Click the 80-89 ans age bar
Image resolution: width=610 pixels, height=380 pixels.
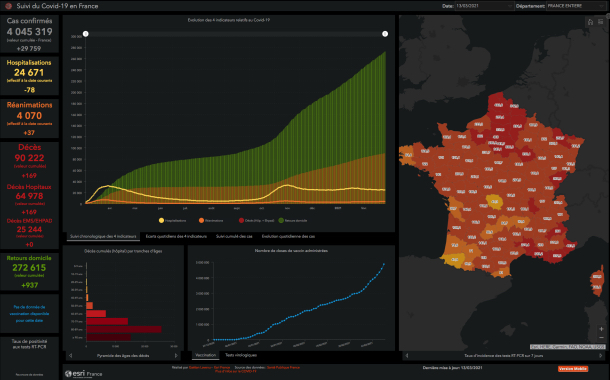click(x=124, y=329)
